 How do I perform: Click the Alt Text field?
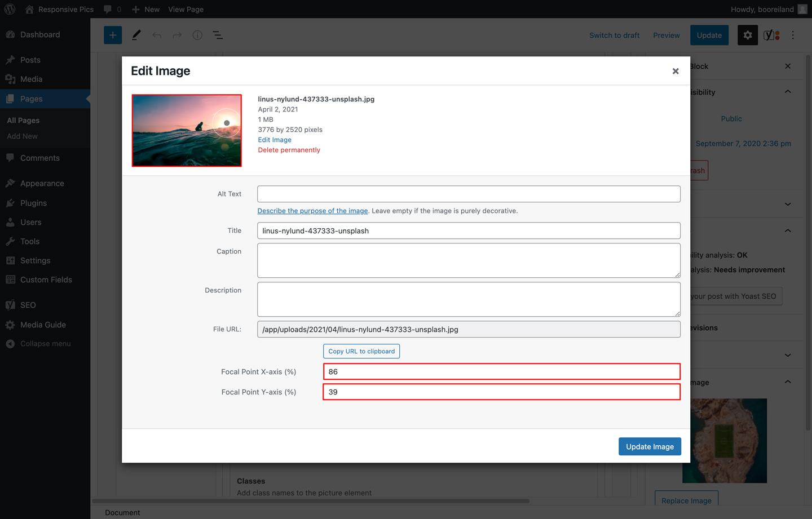(x=469, y=194)
